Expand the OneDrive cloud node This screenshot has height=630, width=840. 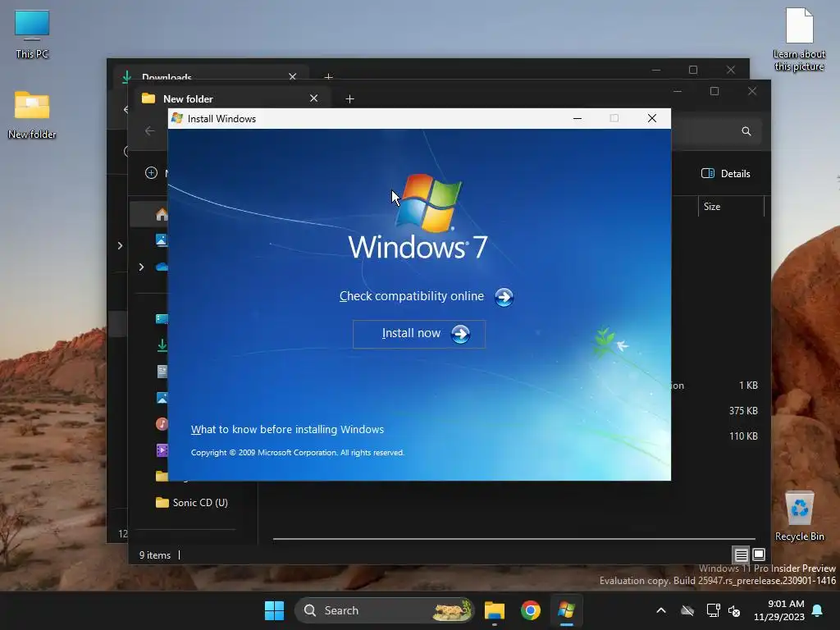(x=141, y=267)
